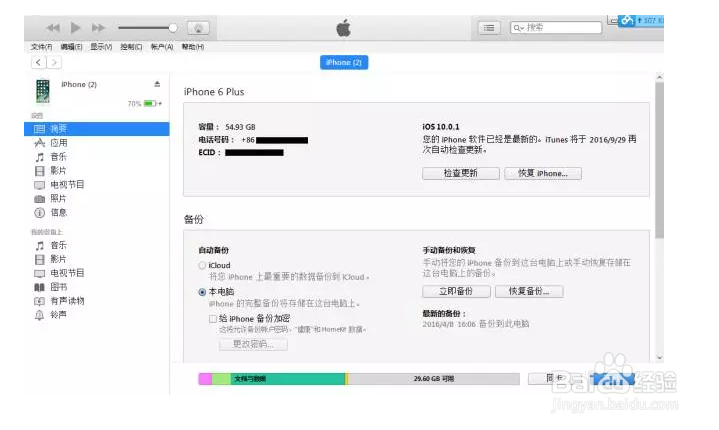Image resolution: width=719 pixels, height=430 pixels.
Task: Enable 给 iPhone 备份加密 checkbox
Action: [x=213, y=319]
